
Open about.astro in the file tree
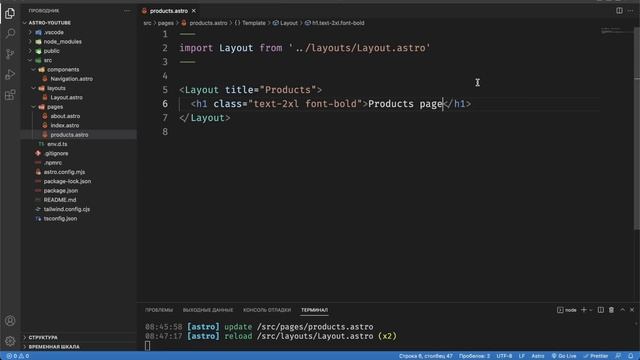[65, 116]
